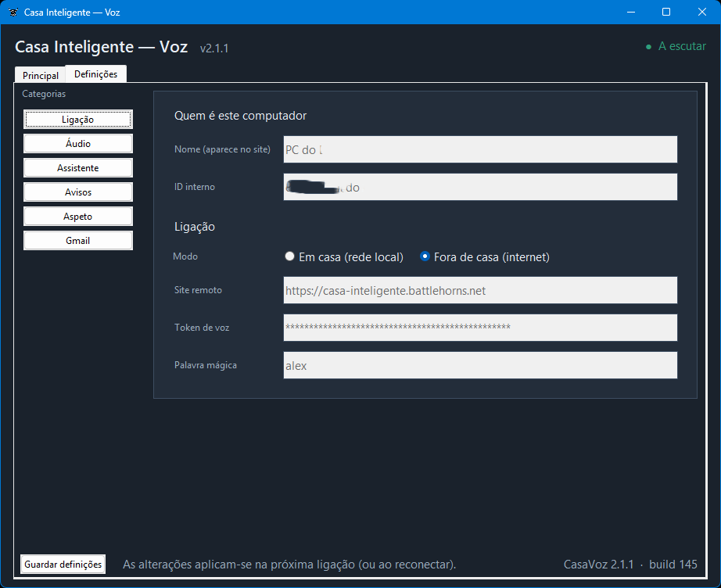Click the Categorias sidebar label
Screen dimensions: 721x588
[44, 94]
